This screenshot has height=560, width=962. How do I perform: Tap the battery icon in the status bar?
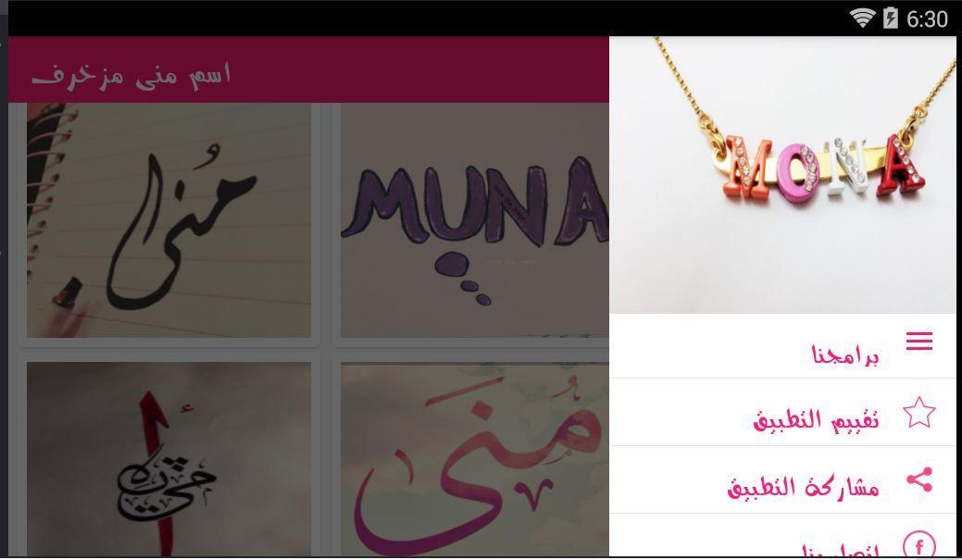tap(890, 18)
